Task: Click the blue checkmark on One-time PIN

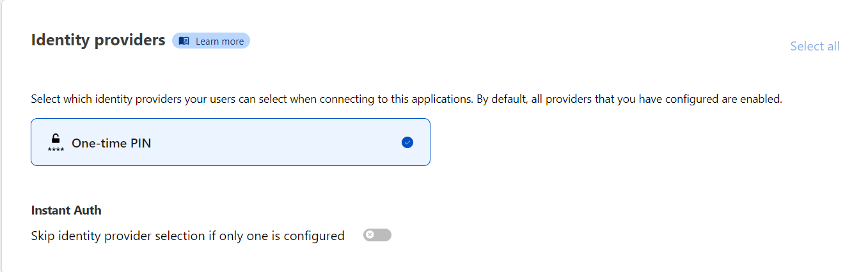Action: (407, 142)
